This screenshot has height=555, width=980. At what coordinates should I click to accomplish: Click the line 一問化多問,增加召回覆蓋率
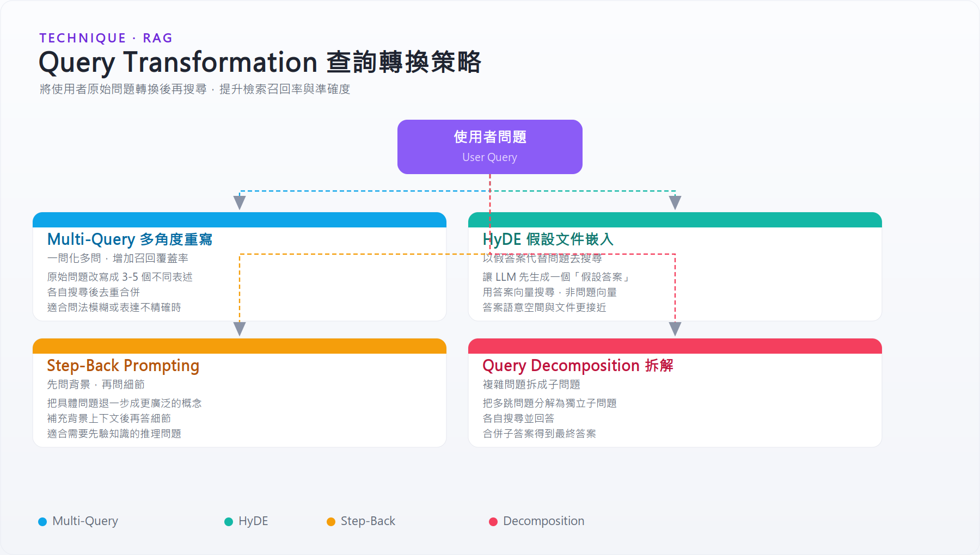tap(118, 258)
